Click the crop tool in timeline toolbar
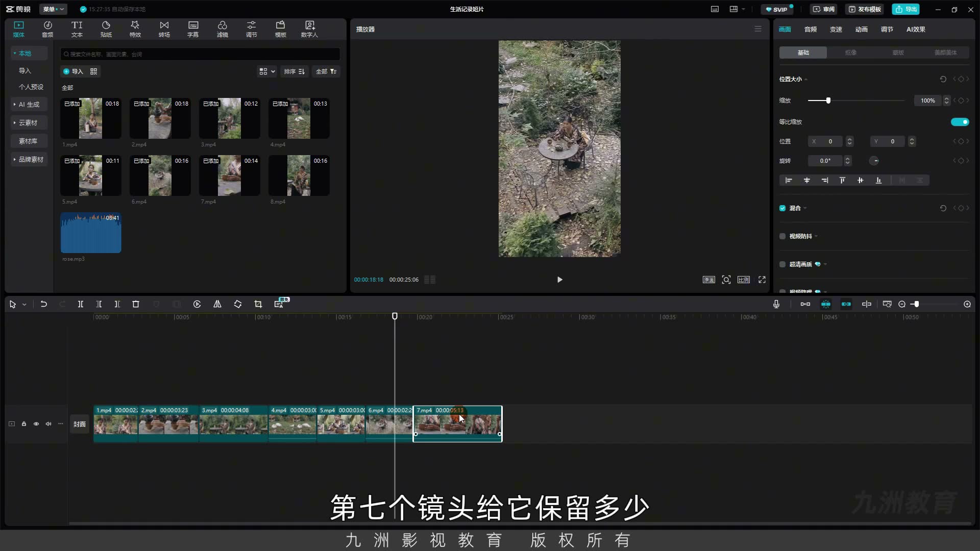The height and width of the screenshot is (551, 980). [x=258, y=304]
